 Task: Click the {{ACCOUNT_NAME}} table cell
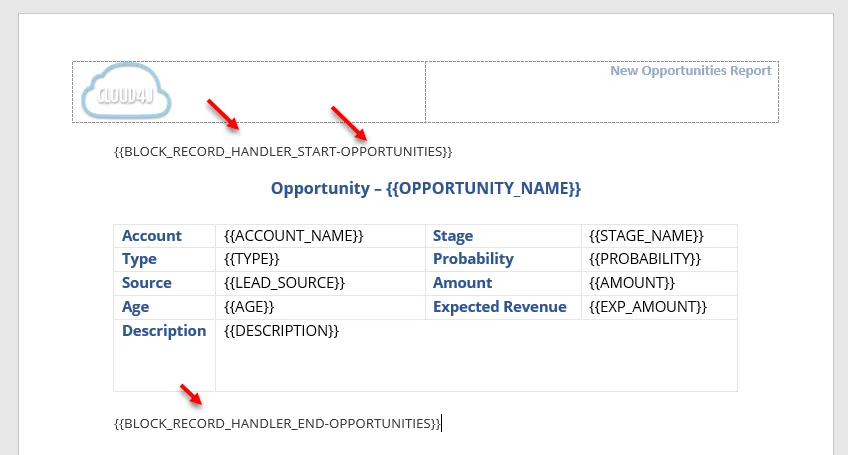coord(320,236)
